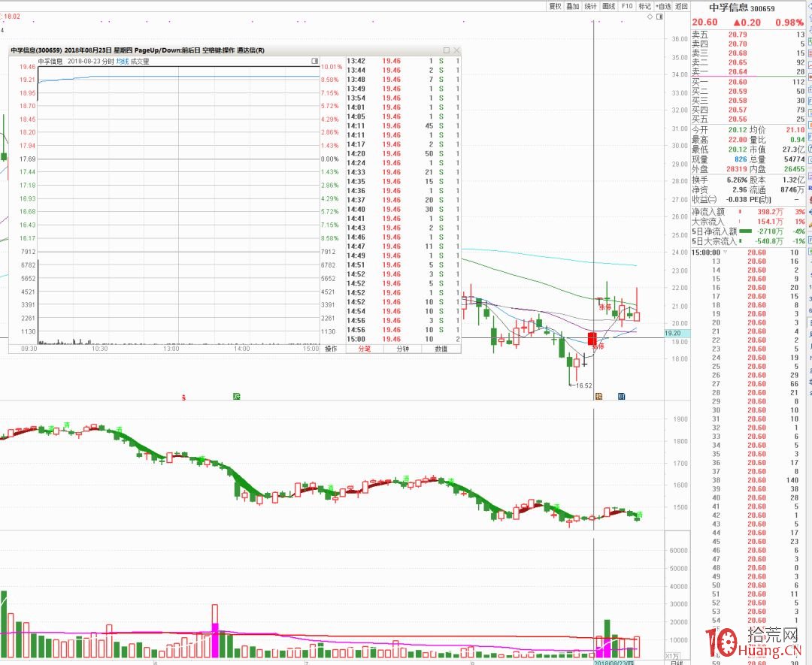Click the 返回 return button

point(681,6)
